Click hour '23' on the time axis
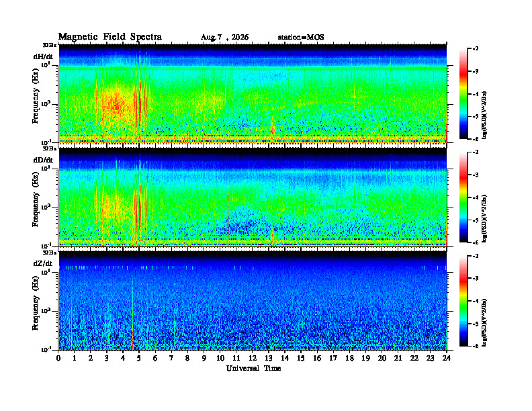Image resolution: width=532 pixels, height=411 pixels. [431, 358]
